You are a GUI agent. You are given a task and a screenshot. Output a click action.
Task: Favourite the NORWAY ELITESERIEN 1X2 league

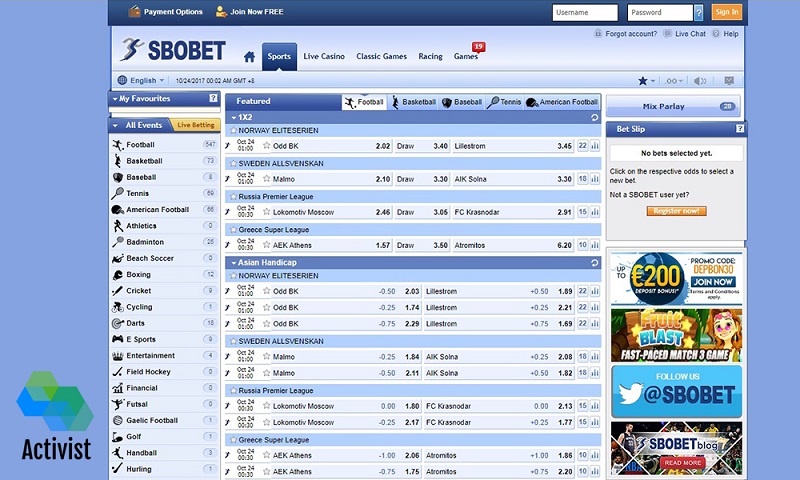[234, 131]
